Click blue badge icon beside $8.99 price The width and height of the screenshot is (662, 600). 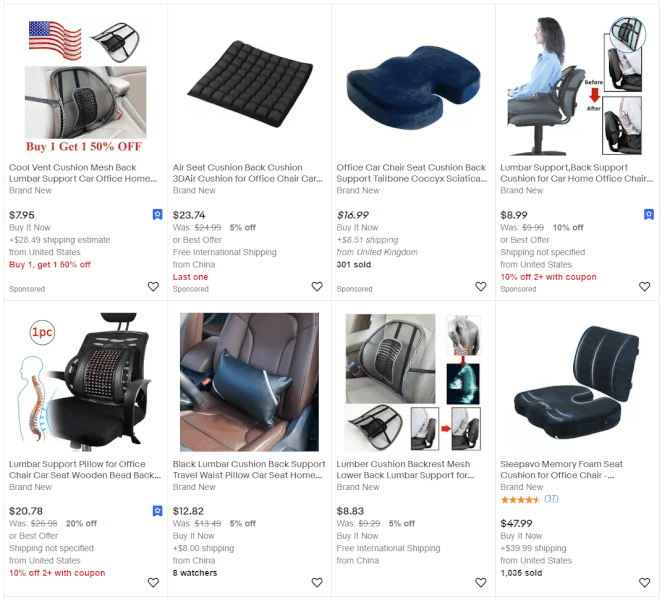pyautogui.click(x=649, y=214)
